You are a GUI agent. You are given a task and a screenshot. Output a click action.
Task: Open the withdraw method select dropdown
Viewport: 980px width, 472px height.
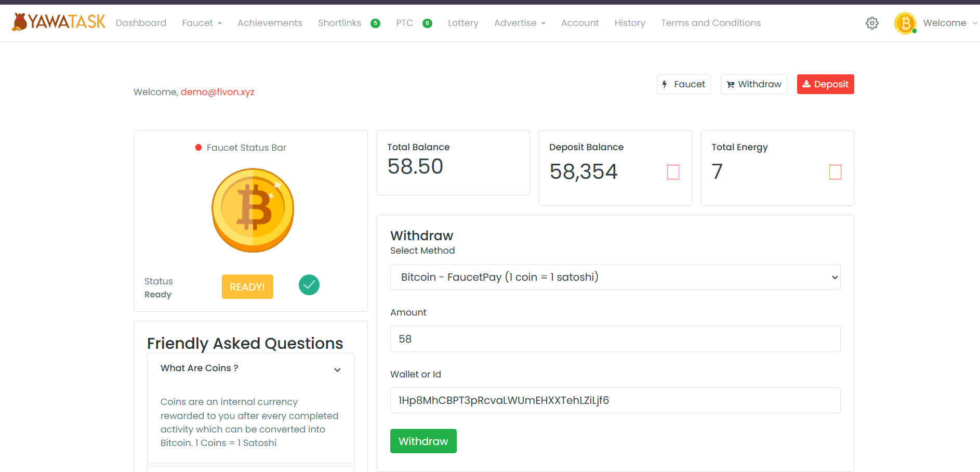(x=615, y=277)
